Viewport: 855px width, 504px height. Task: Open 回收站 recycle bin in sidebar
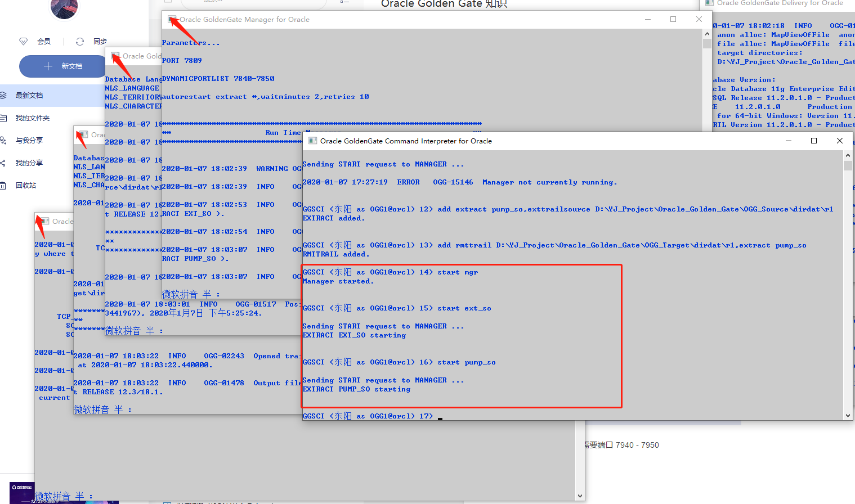click(26, 186)
